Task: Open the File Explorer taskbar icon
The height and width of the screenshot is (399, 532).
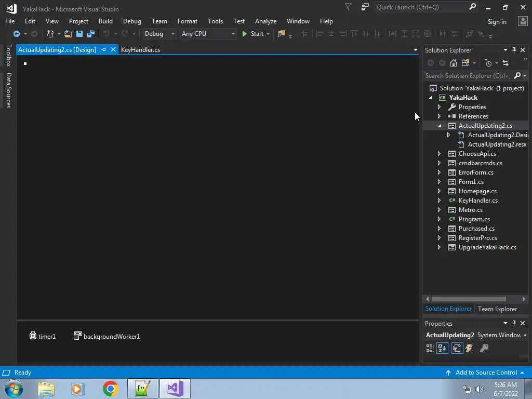Action: (x=46, y=389)
